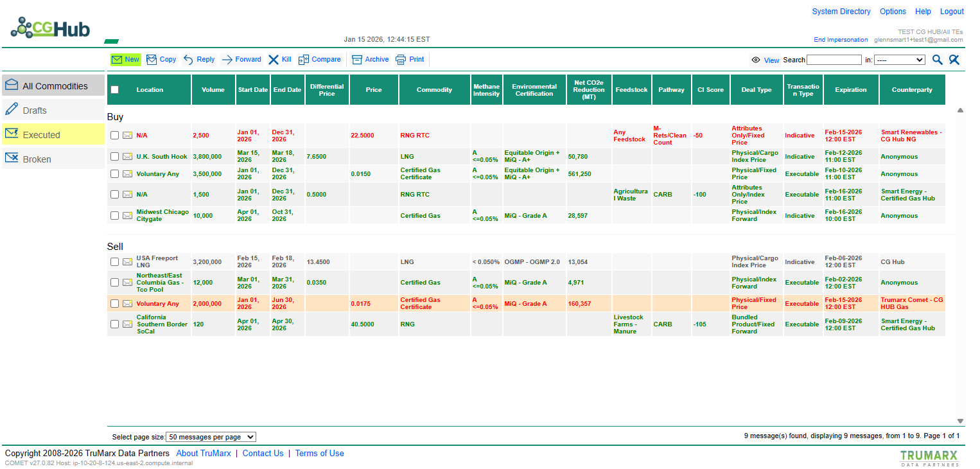Viewport: 980px width, 469px height.
Task: Open the page size dropdown
Action: tap(211, 437)
